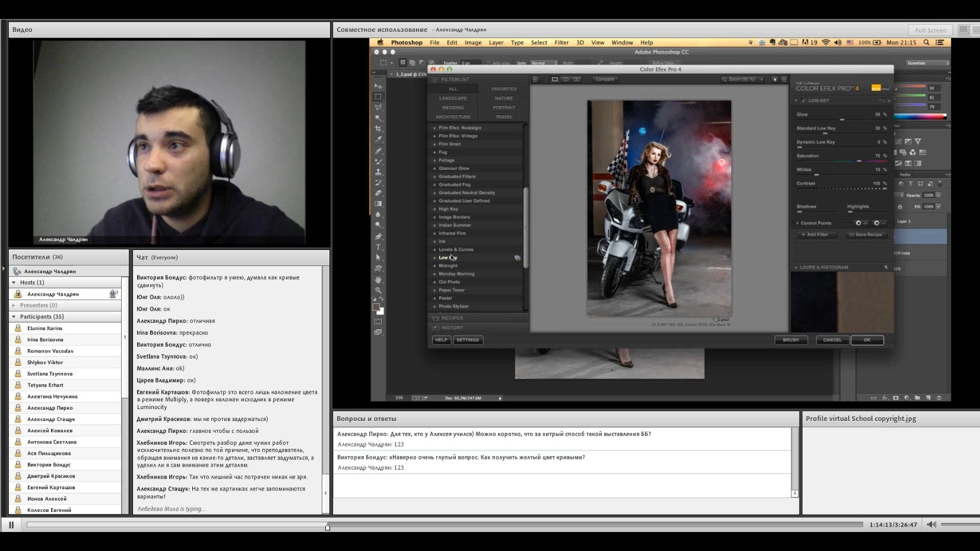The image size is (980, 551).
Task: Click the add control point plus icon
Action: [x=861, y=223]
